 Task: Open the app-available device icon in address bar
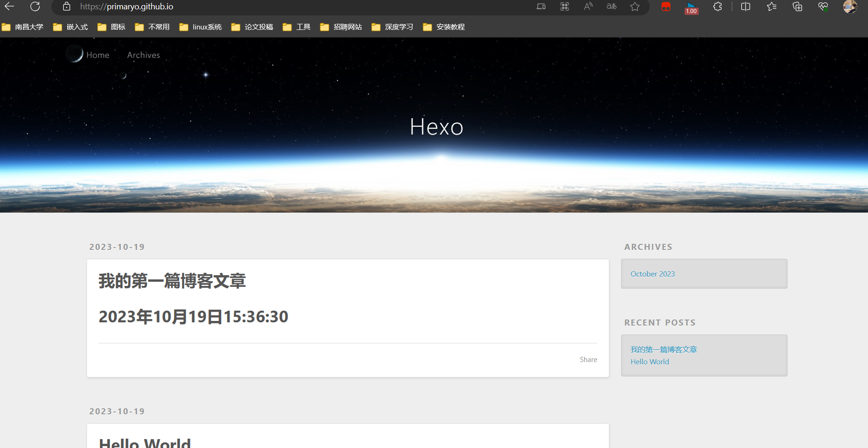tap(541, 7)
